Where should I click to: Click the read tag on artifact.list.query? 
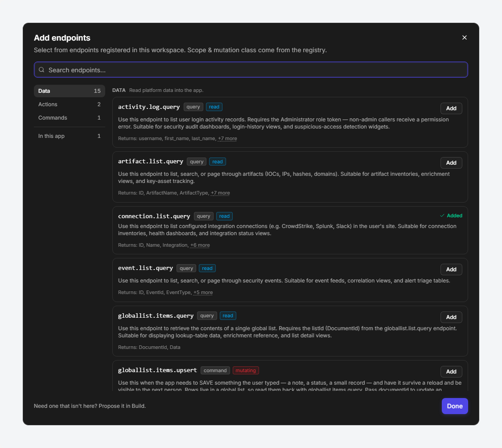pyautogui.click(x=218, y=162)
